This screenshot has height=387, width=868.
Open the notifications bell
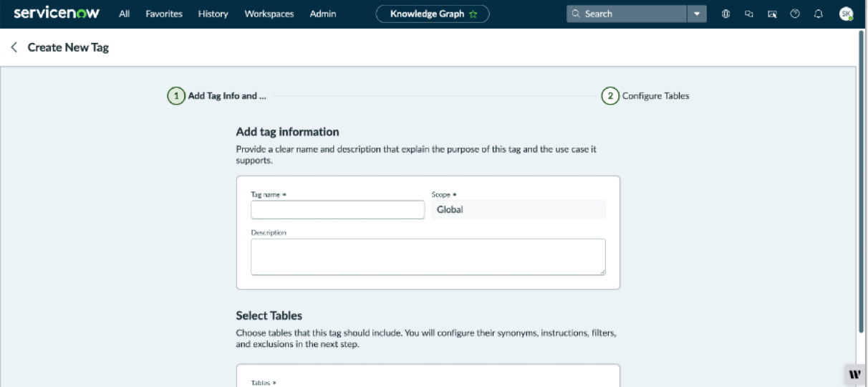pos(819,14)
